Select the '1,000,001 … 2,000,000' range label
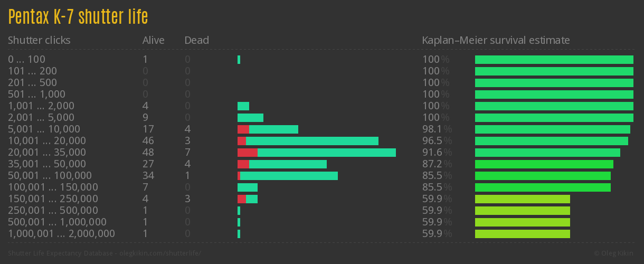 (61, 234)
